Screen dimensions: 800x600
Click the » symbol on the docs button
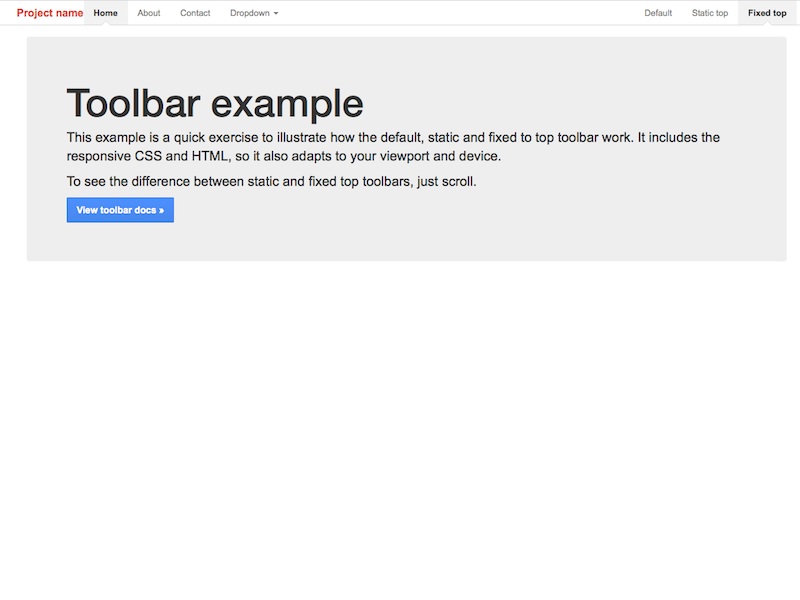point(161,211)
